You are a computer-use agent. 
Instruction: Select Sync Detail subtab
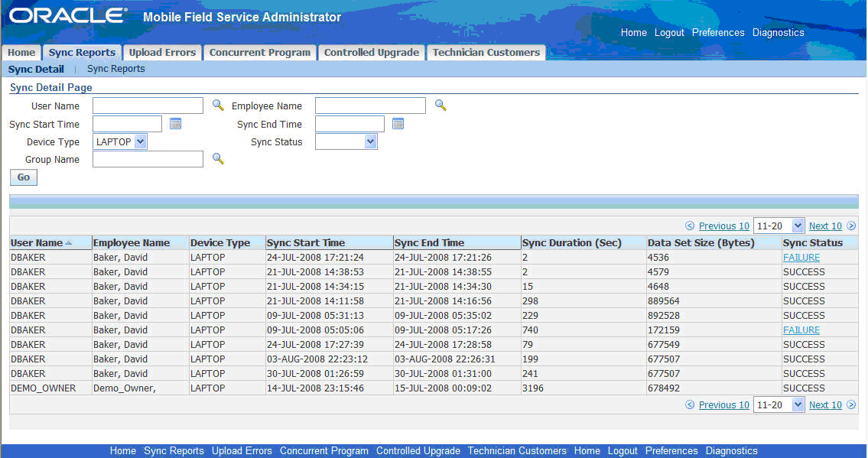[x=36, y=69]
